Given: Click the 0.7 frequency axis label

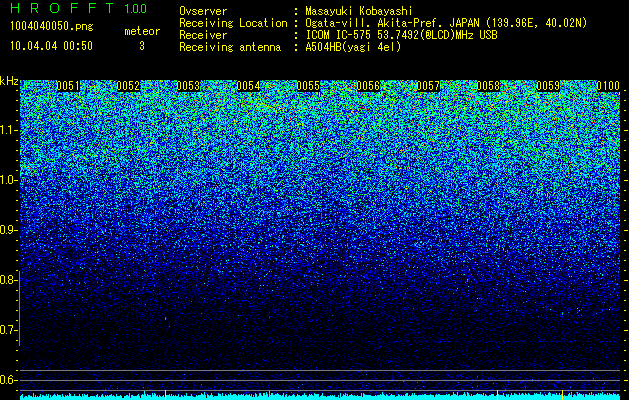Looking at the screenshot, I should pyautogui.click(x=9, y=330).
